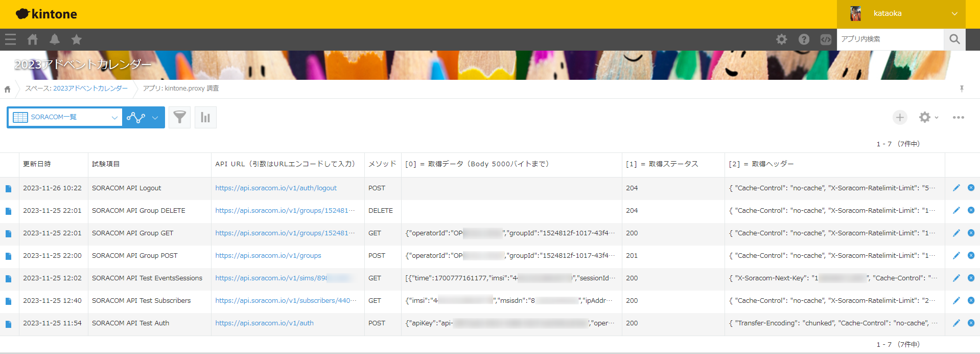Click the 2023-11-26 10:22 timestamp cell

click(x=53, y=188)
